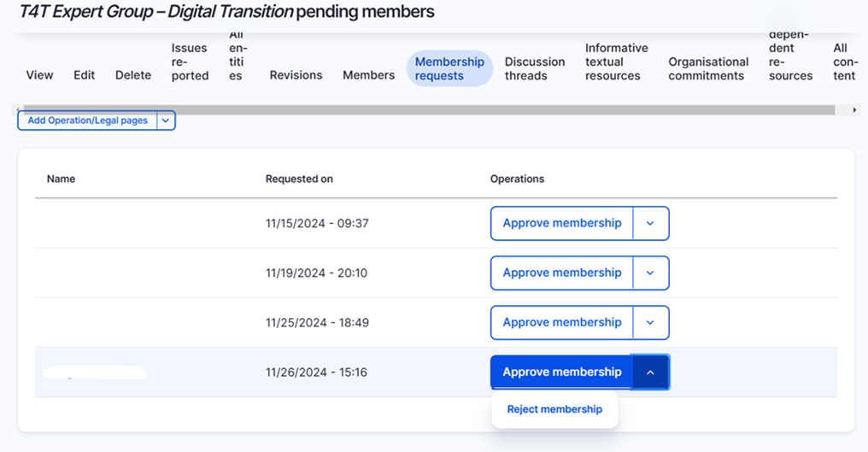The image size is (868, 452).
Task: Click right arrow of horizontal scrollbar
Action: (x=855, y=110)
